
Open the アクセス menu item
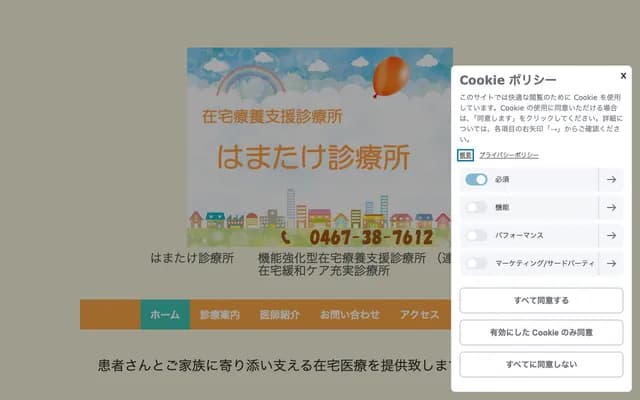pos(419,314)
